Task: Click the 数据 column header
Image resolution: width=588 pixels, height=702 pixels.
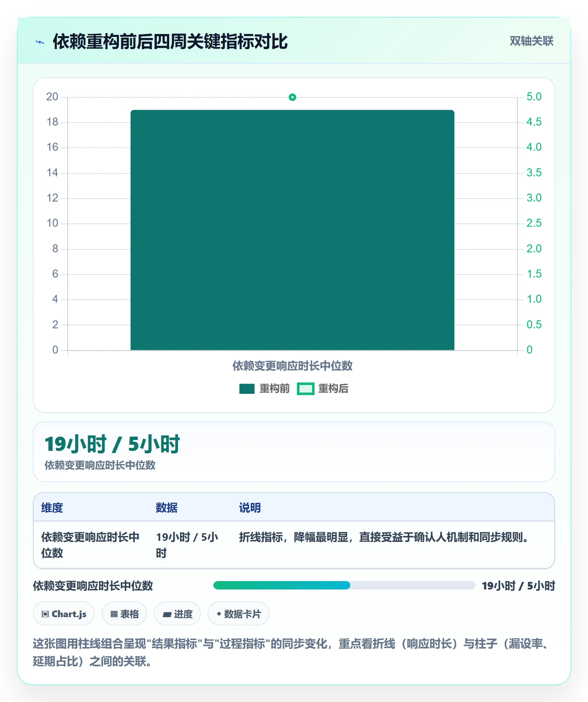Action: click(166, 508)
